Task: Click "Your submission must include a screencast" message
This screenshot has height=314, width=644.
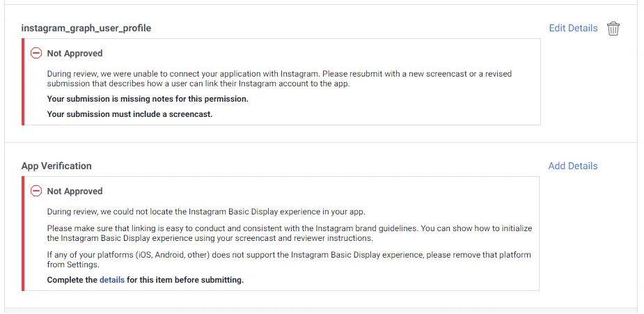Action: [x=129, y=113]
